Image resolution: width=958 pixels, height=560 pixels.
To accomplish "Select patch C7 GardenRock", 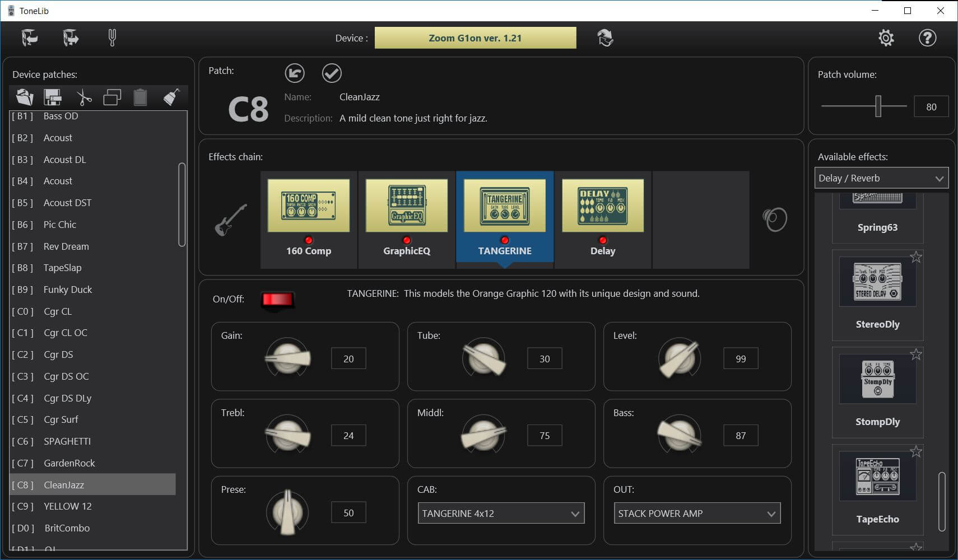I will pos(93,463).
